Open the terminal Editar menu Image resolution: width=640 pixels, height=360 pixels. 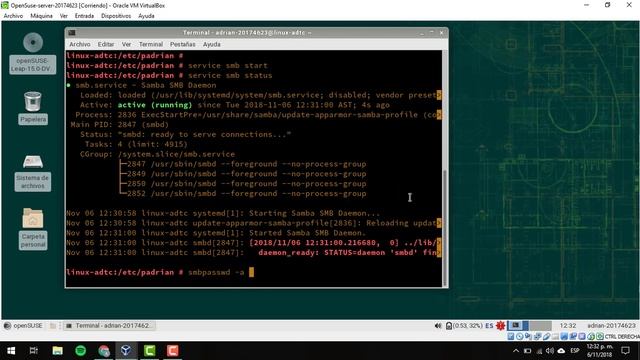tap(106, 44)
